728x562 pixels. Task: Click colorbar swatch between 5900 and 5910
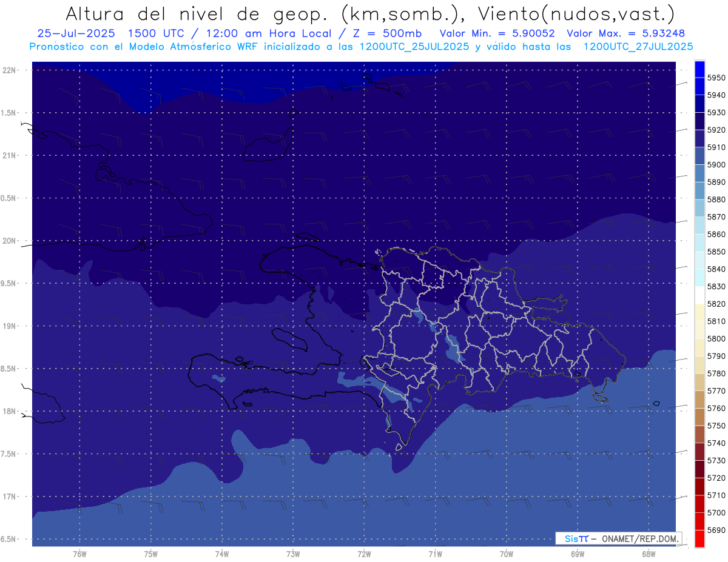click(x=699, y=156)
